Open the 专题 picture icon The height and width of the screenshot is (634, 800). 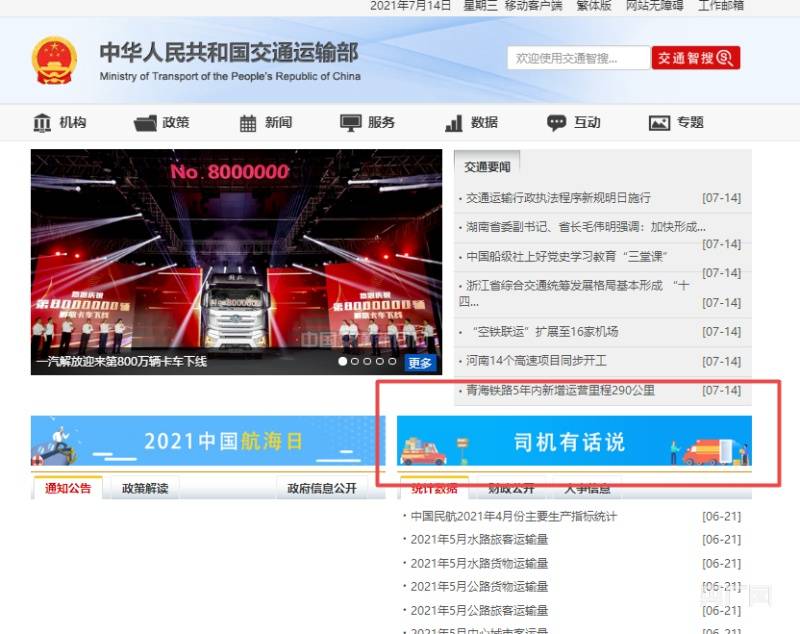point(659,123)
